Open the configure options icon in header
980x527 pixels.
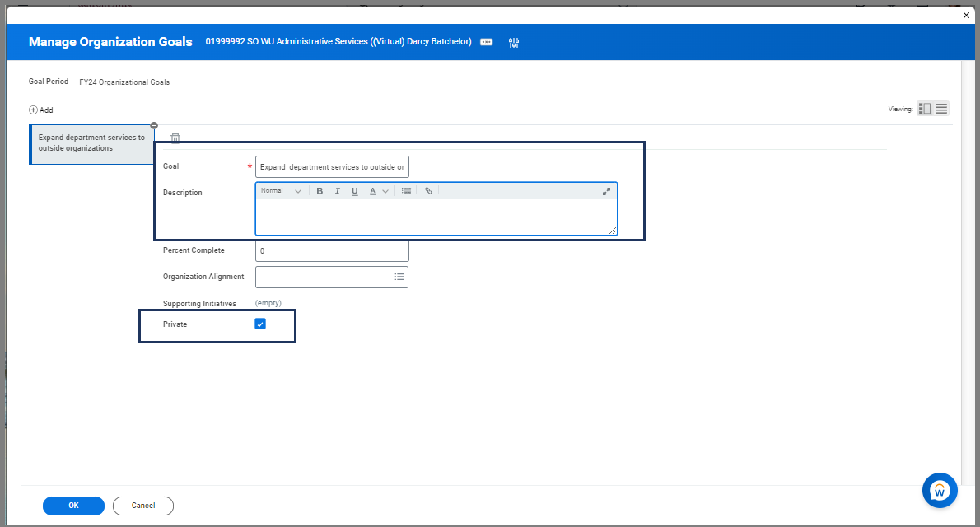tap(514, 42)
